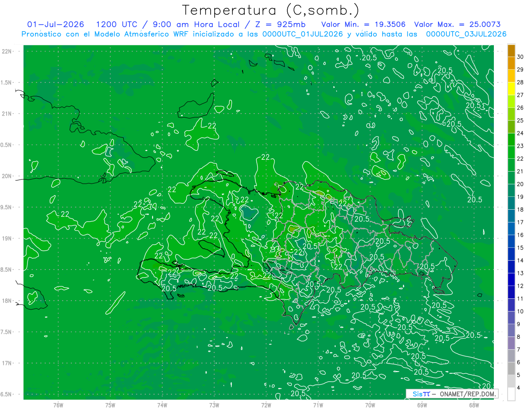
Task: Click the "69W" longitude axis label
Action: coord(422,405)
